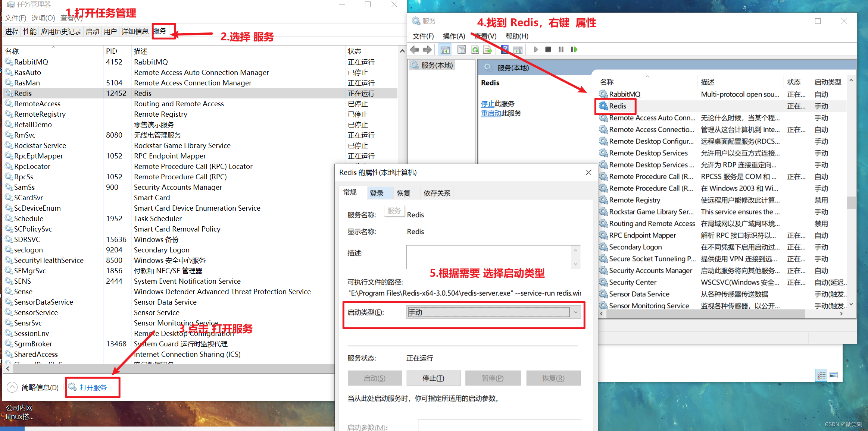The height and width of the screenshot is (431, 868).
Task: Sort Task Manager services by 名称 column
Action: tap(52, 51)
